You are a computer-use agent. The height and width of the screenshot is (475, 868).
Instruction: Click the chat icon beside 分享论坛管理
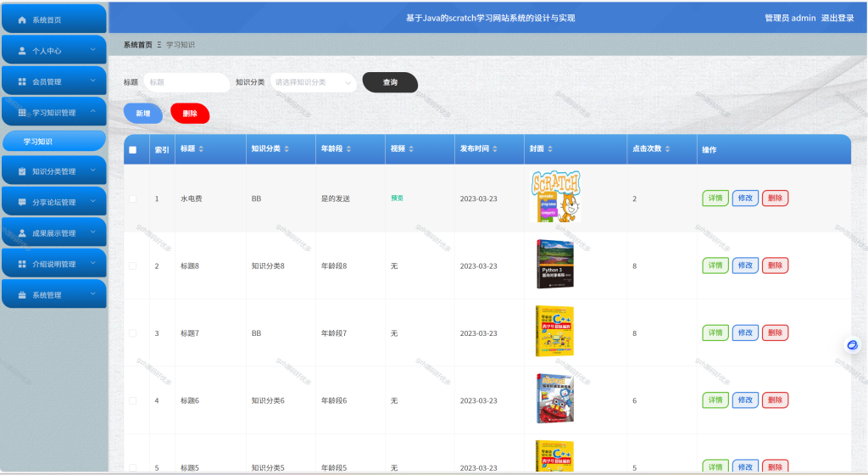pyautogui.click(x=22, y=203)
